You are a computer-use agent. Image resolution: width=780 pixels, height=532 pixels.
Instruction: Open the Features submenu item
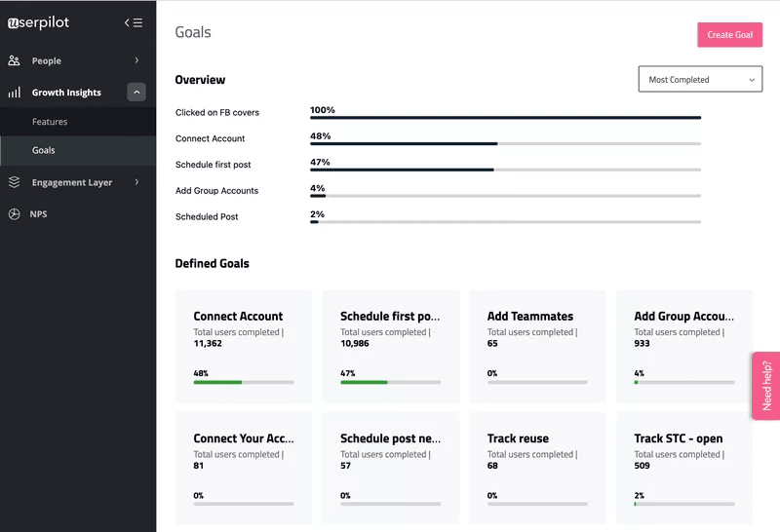(x=50, y=122)
